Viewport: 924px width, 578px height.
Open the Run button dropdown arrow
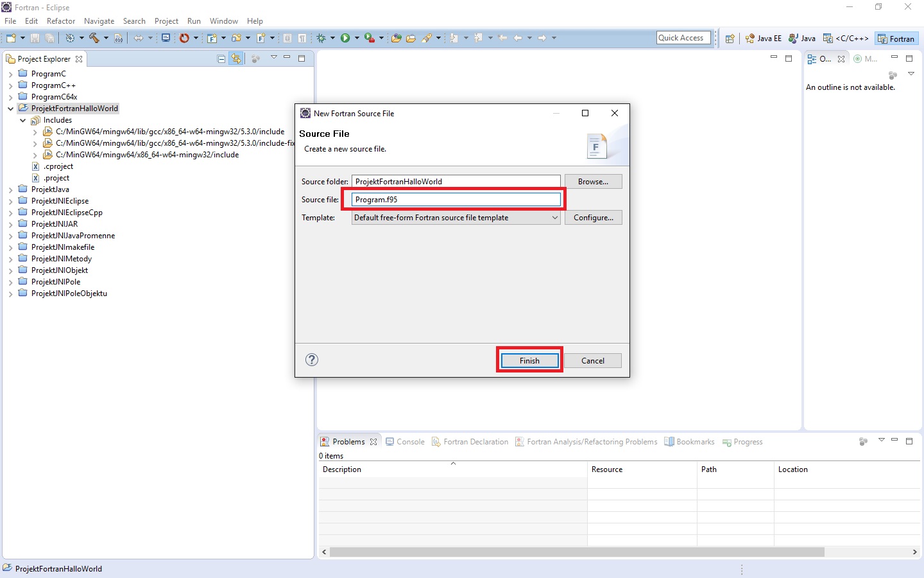pos(357,39)
